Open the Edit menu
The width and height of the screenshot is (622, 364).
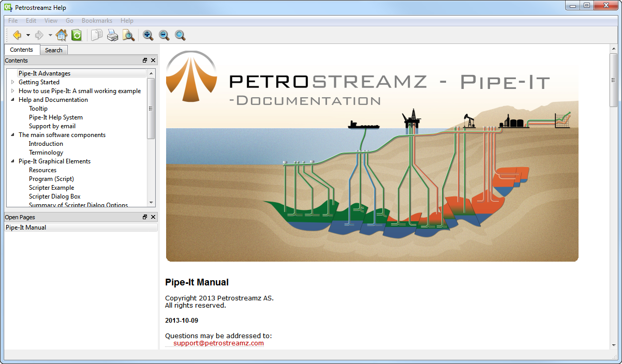coord(31,21)
